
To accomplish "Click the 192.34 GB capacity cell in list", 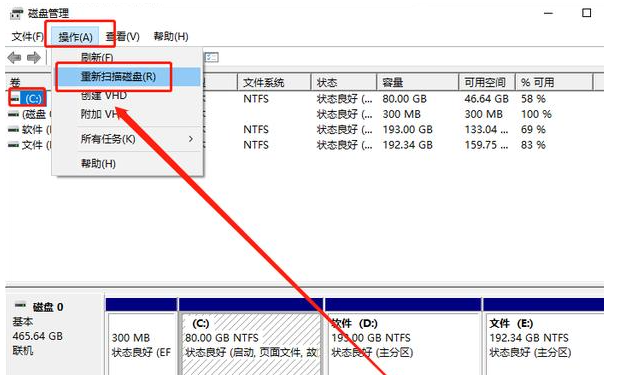I will click(x=407, y=145).
